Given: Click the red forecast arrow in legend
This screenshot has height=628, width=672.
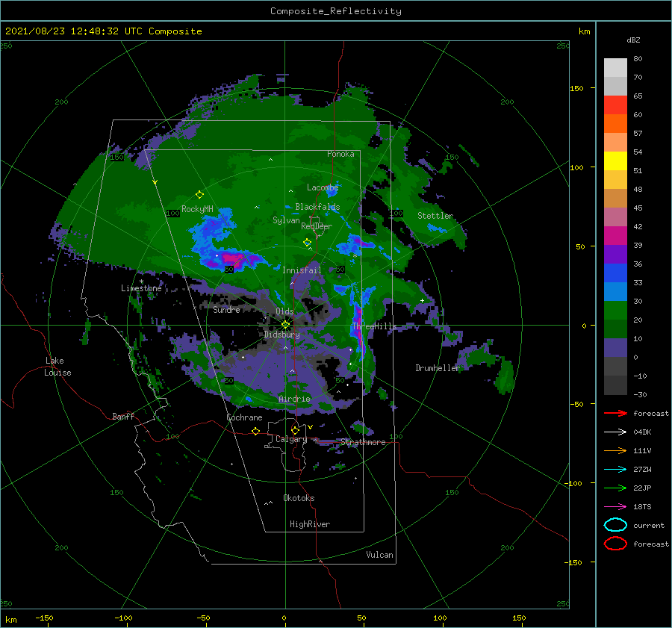Looking at the screenshot, I should [615, 413].
